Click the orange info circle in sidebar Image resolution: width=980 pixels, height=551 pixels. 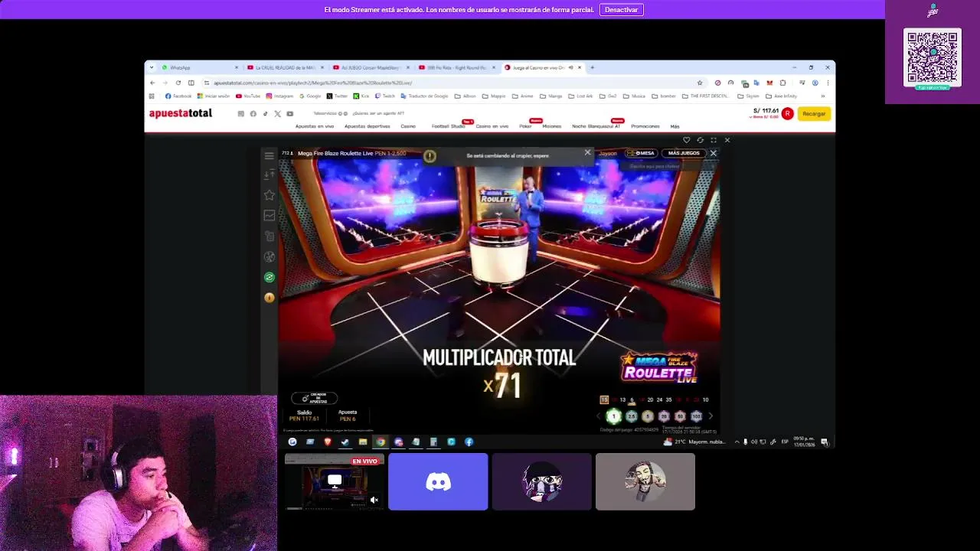pyautogui.click(x=269, y=298)
